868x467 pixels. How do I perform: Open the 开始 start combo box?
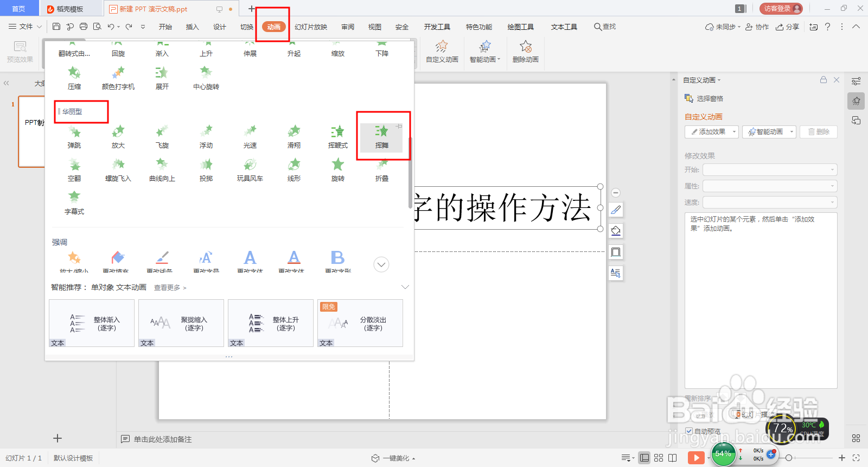pos(770,170)
